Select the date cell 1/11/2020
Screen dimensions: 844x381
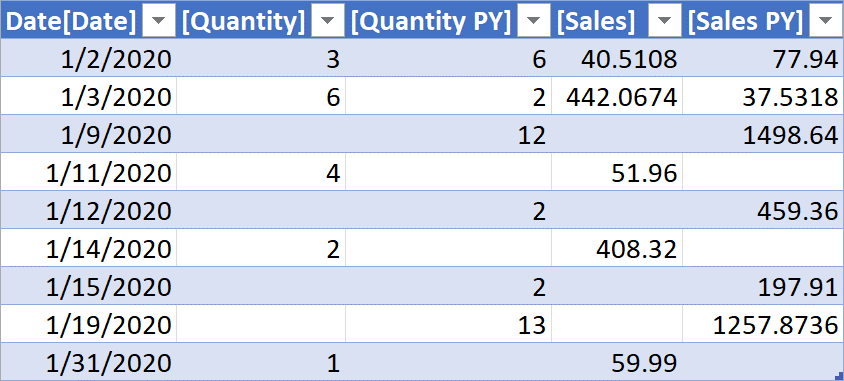tap(88, 172)
